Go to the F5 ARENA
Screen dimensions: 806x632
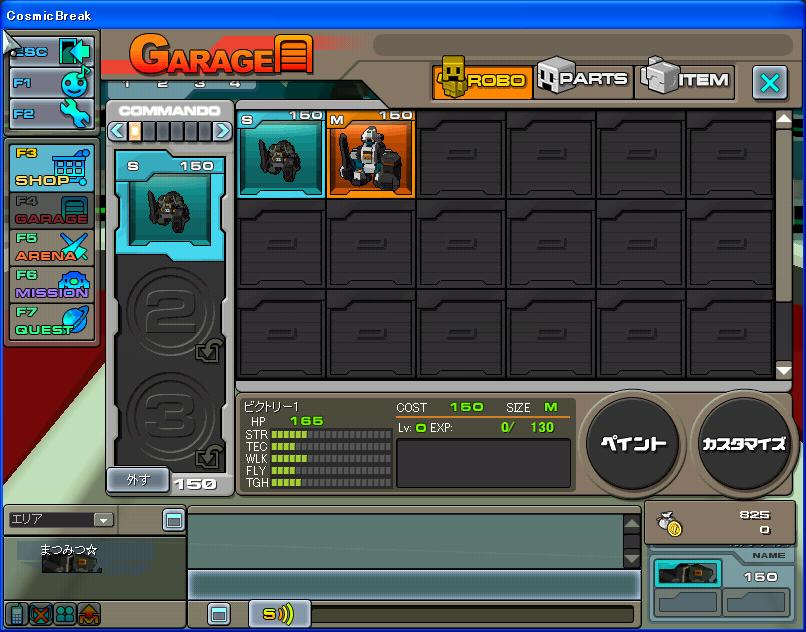[x=51, y=247]
